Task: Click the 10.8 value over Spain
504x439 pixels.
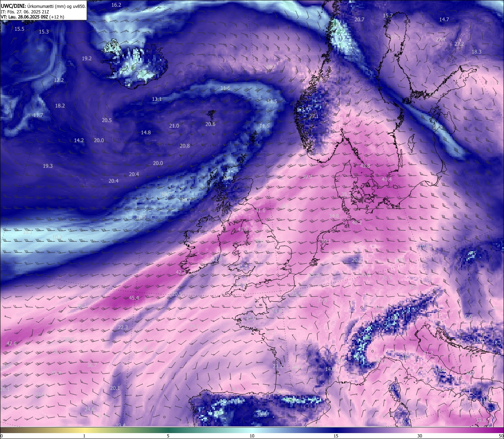Action: (x=261, y=415)
